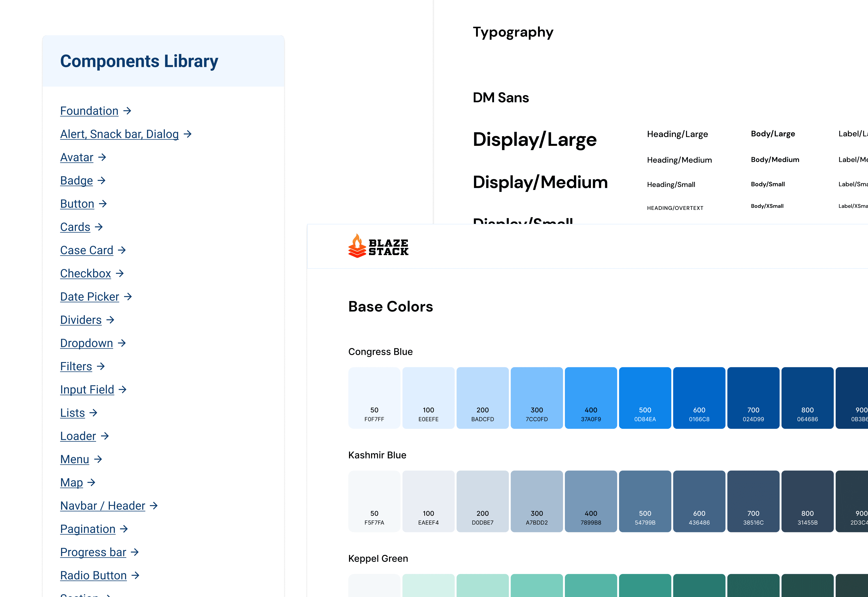Click the arrow icon next to Foundation
The width and height of the screenshot is (868, 597).
(x=127, y=111)
